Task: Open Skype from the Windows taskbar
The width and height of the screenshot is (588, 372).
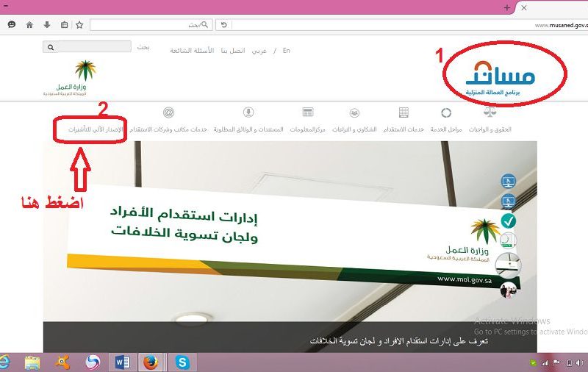Action: pyautogui.click(x=182, y=362)
